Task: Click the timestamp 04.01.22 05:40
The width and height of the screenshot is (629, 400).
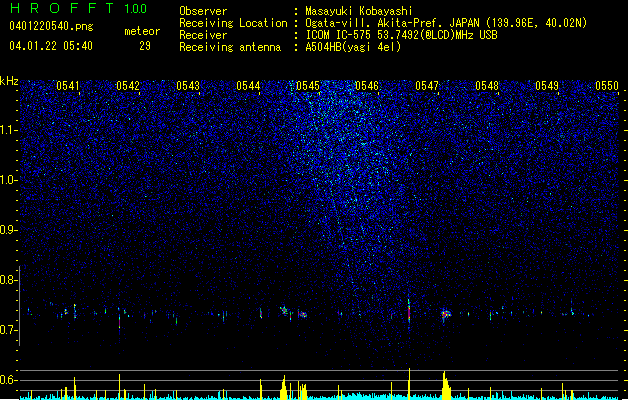Action: coord(51,46)
